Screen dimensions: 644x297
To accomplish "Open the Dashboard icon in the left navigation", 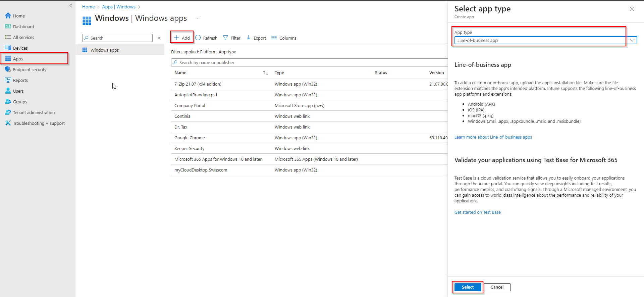I will point(8,27).
